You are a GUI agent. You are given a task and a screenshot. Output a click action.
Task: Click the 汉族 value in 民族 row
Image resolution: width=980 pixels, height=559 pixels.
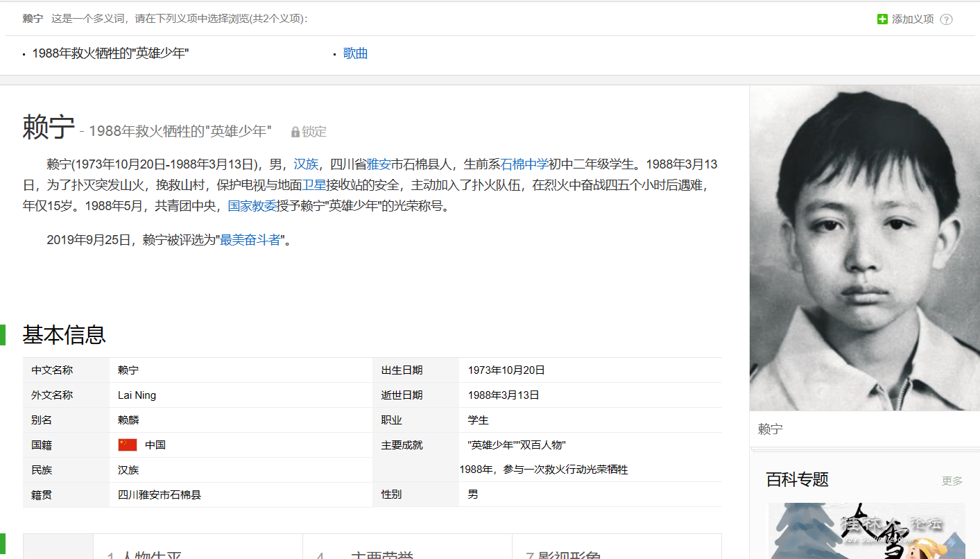128,470
